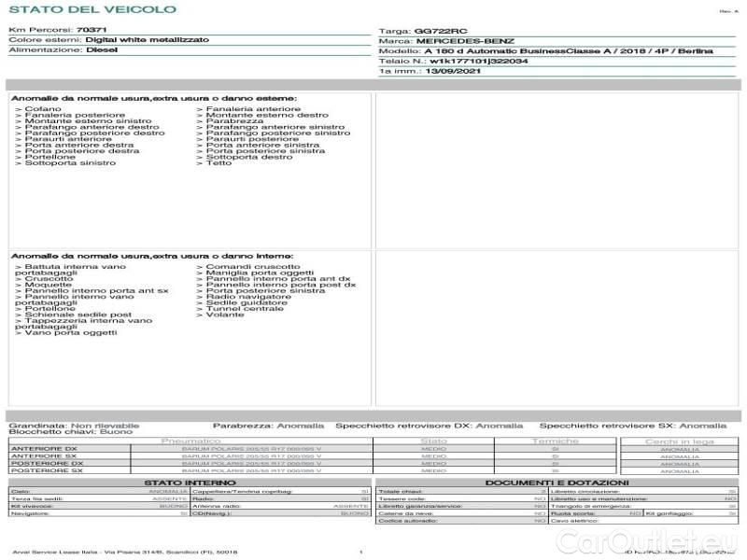747x560 pixels.
Task: Click the Cruscotto interior anomaly item
Action: tap(49, 278)
